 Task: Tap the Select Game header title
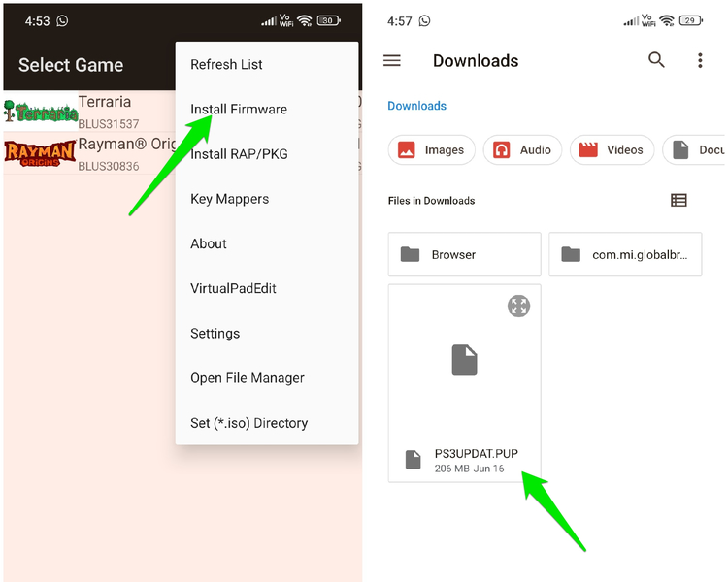coord(71,65)
